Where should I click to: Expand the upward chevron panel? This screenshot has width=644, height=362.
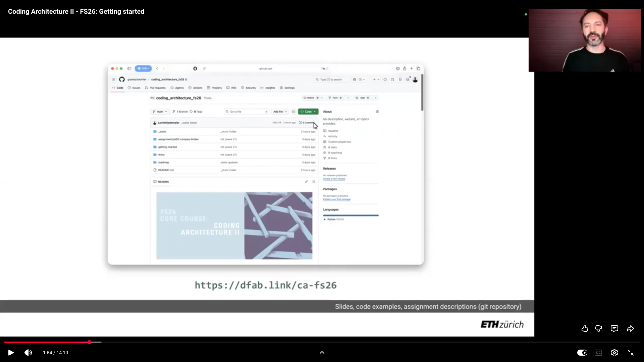[x=322, y=353]
